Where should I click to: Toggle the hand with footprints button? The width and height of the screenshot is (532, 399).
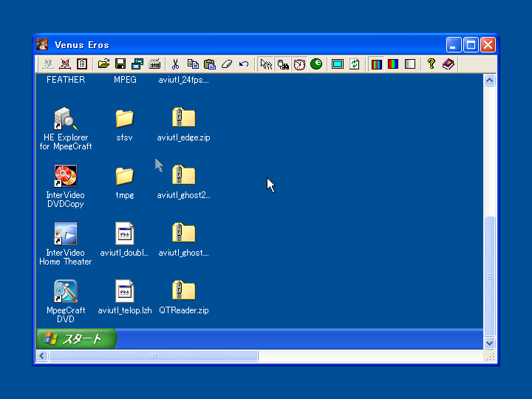(282, 64)
